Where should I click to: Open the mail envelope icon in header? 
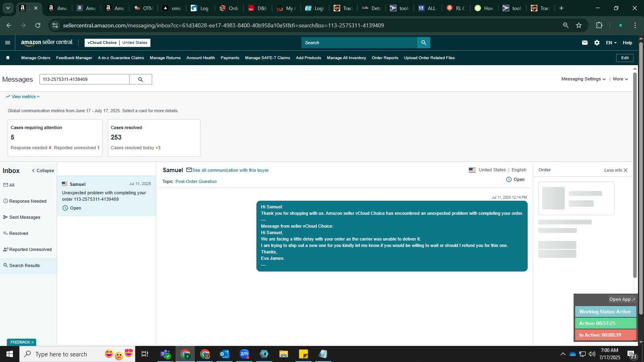point(585,43)
